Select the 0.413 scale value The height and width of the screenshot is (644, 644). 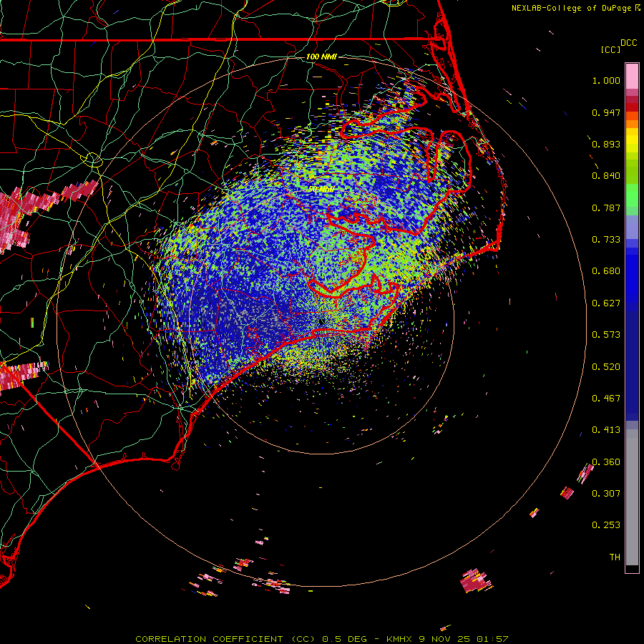click(x=606, y=430)
